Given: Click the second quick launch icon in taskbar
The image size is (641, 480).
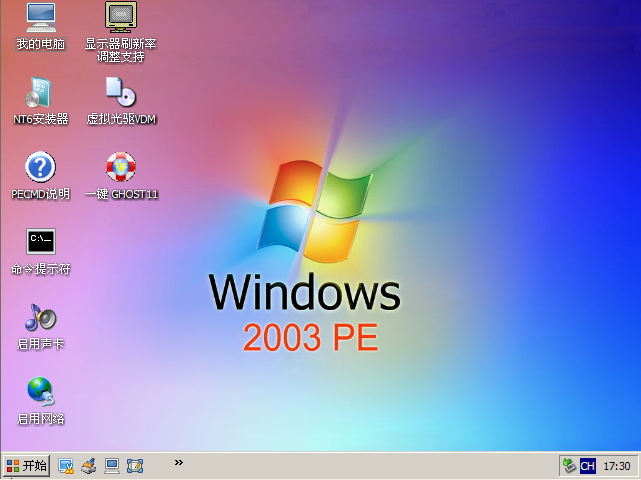Looking at the screenshot, I should click(x=89, y=466).
